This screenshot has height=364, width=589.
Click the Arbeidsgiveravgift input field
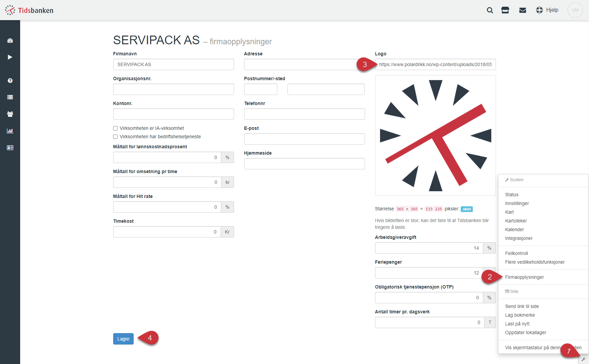pyautogui.click(x=429, y=248)
